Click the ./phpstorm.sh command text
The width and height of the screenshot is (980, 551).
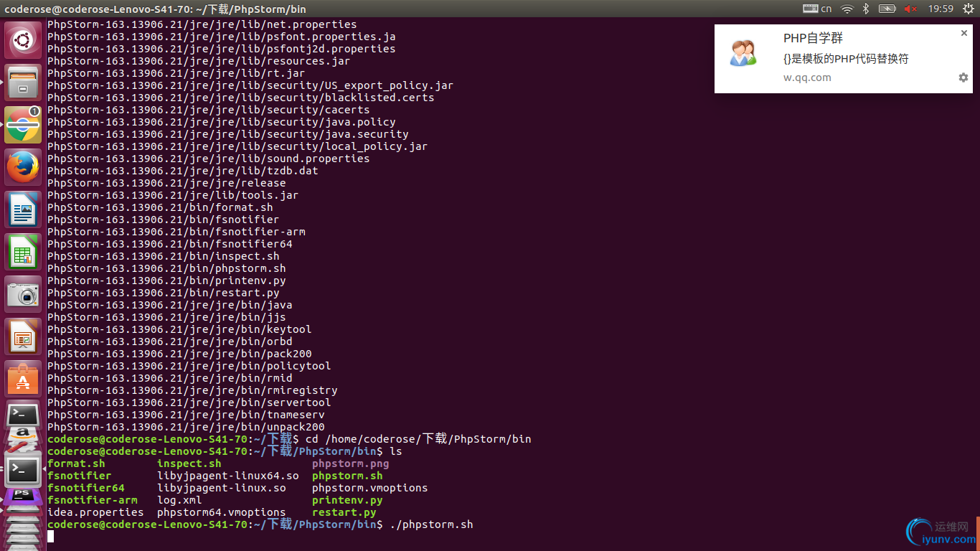pyautogui.click(x=431, y=524)
